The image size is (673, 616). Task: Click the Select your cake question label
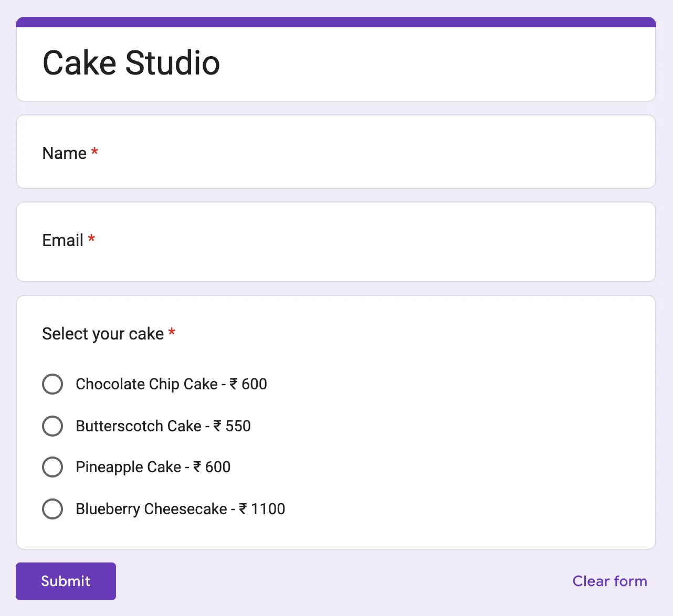(x=102, y=333)
